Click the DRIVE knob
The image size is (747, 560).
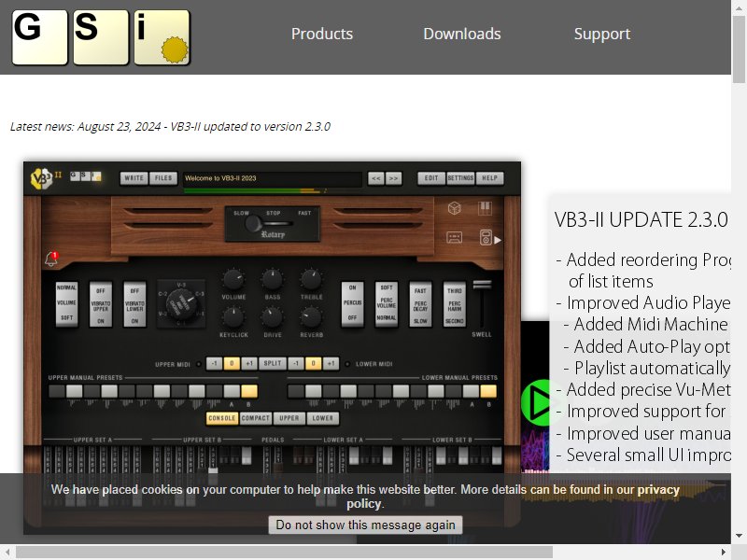click(273, 317)
